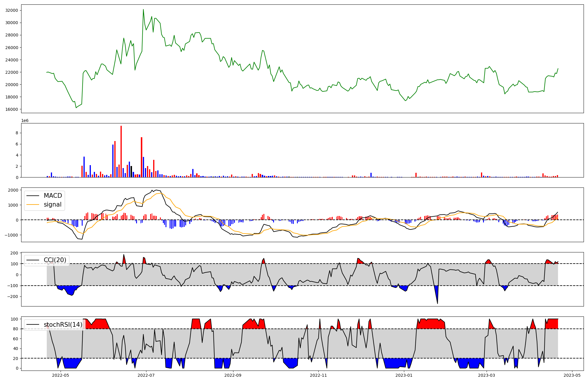Click the 2023-03 date tick label
The image size is (588, 382).
[x=487, y=375]
